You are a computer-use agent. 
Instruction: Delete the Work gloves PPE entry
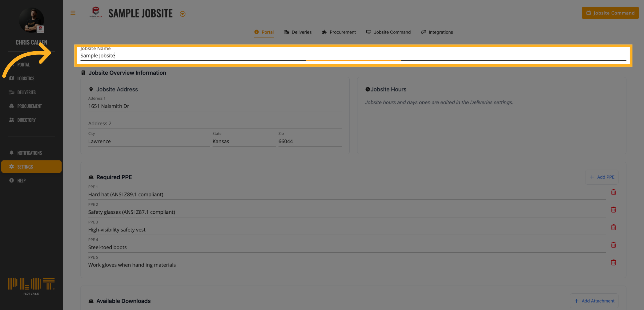613,262
